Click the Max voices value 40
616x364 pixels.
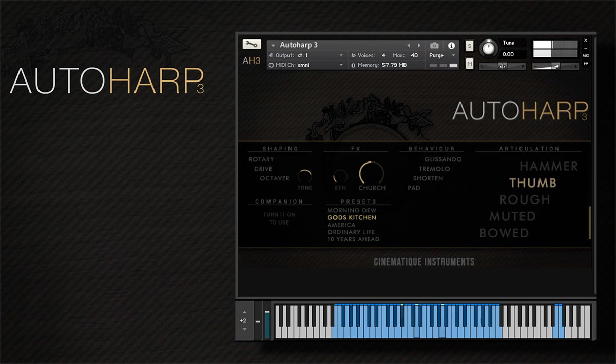[x=414, y=55]
